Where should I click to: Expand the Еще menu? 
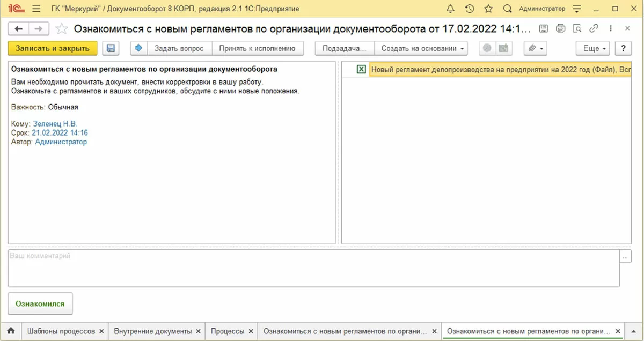click(594, 48)
